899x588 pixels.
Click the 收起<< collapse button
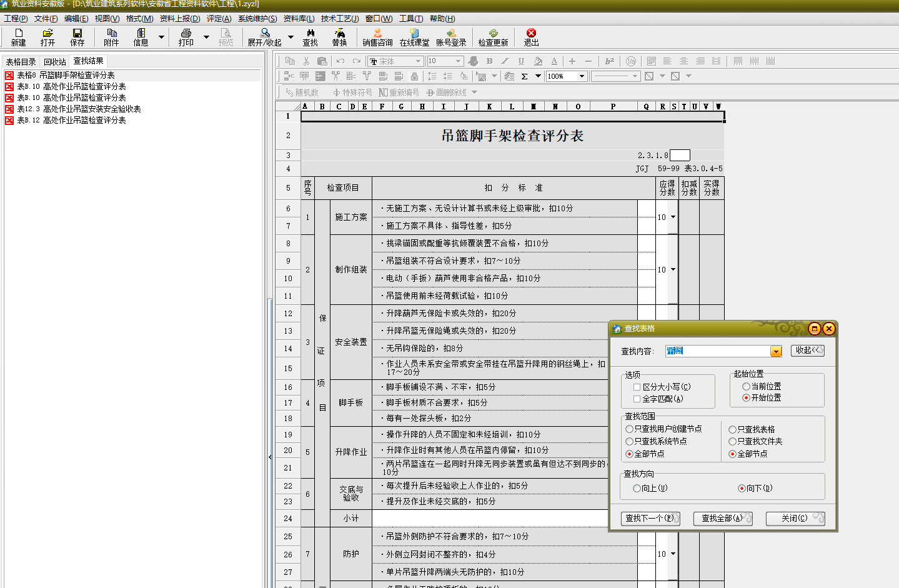click(807, 351)
